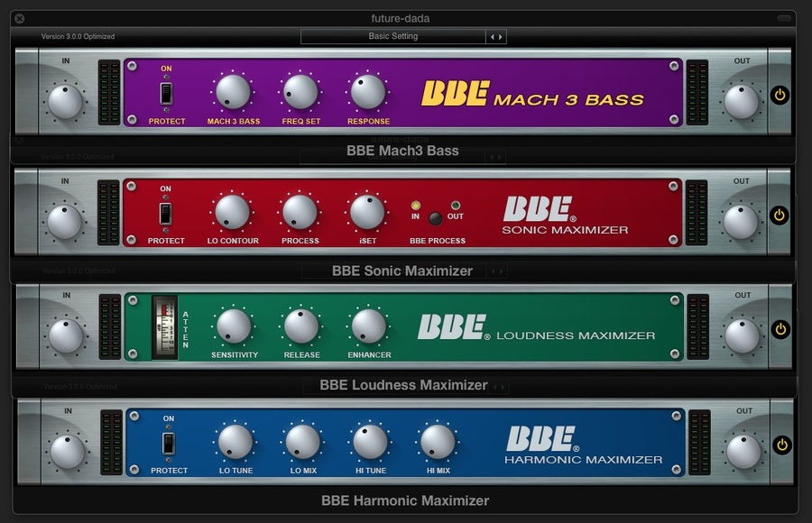The width and height of the screenshot is (812, 523).
Task: Click the BBE Mach3 Bass caption
Action: point(402,151)
